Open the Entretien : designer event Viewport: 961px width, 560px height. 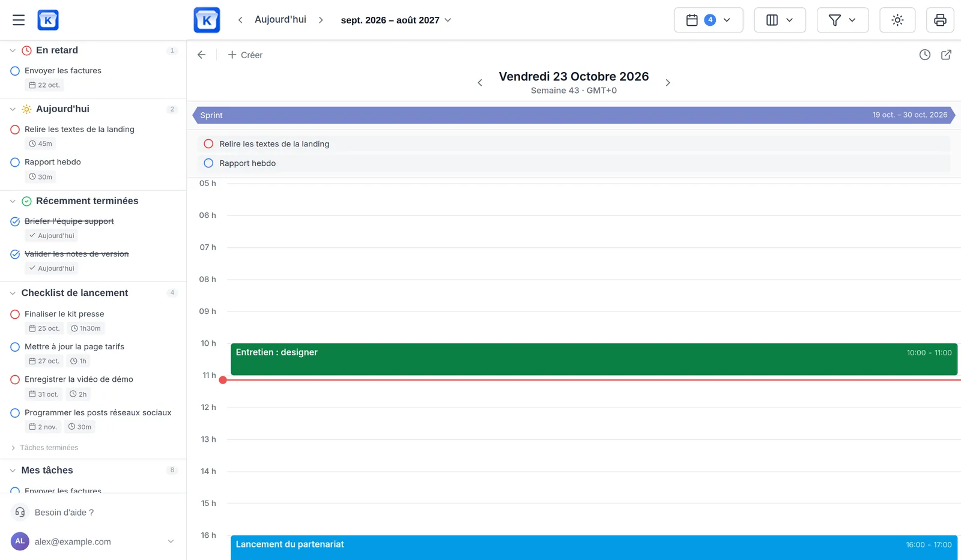point(594,359)
